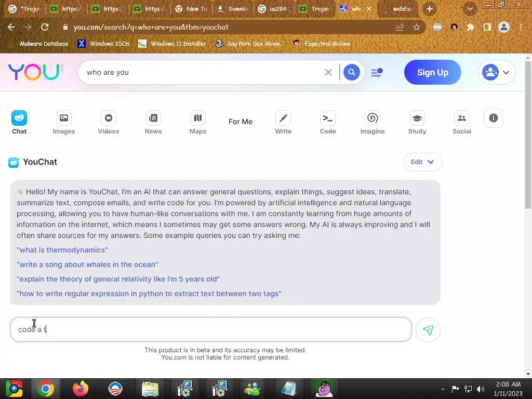Select the For Me tab
Image resolution: width=532 pixels, height=399 pixels.
tap(240, 122)
